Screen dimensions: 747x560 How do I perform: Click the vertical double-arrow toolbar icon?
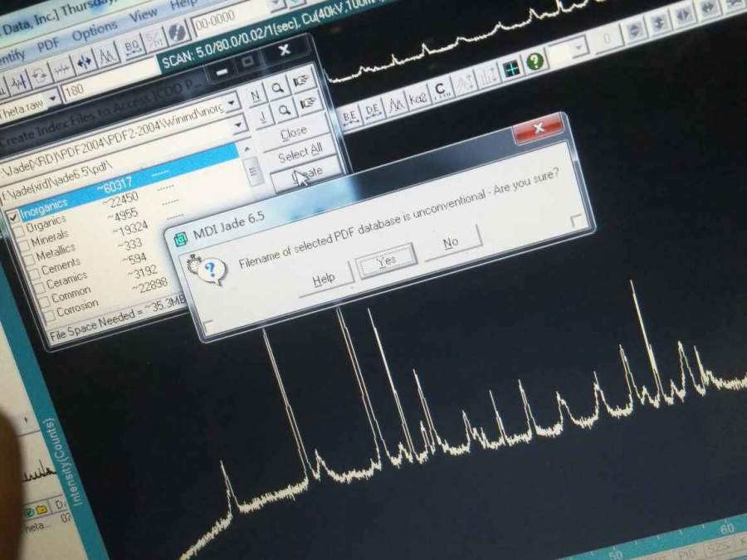(x=660, y=23)
